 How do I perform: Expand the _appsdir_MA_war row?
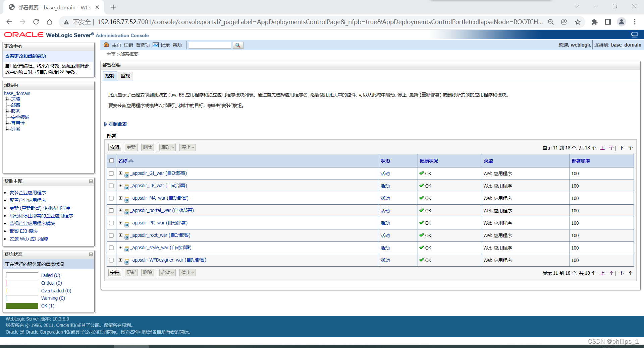coord(120,198)
